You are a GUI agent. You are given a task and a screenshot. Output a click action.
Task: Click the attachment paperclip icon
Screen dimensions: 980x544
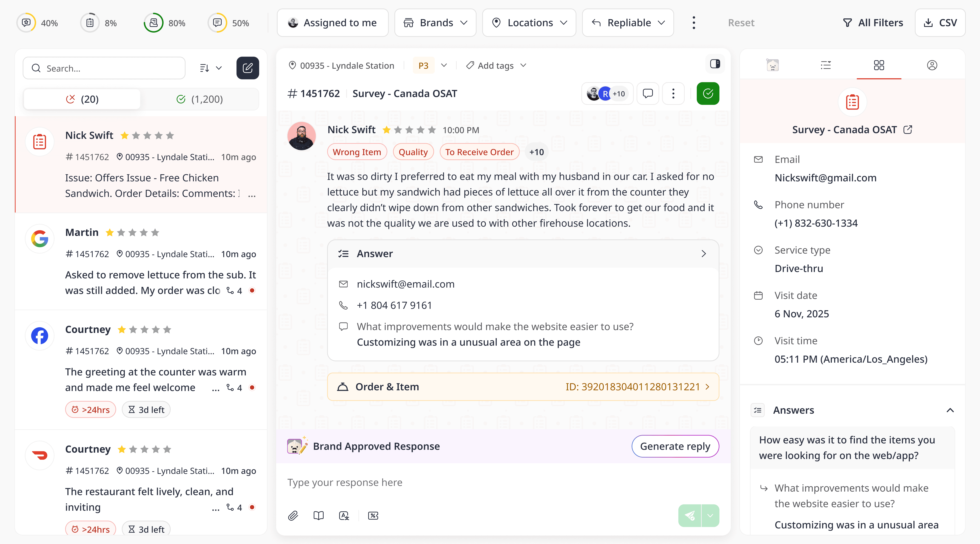pyautogui.click(x=293, y=516)
